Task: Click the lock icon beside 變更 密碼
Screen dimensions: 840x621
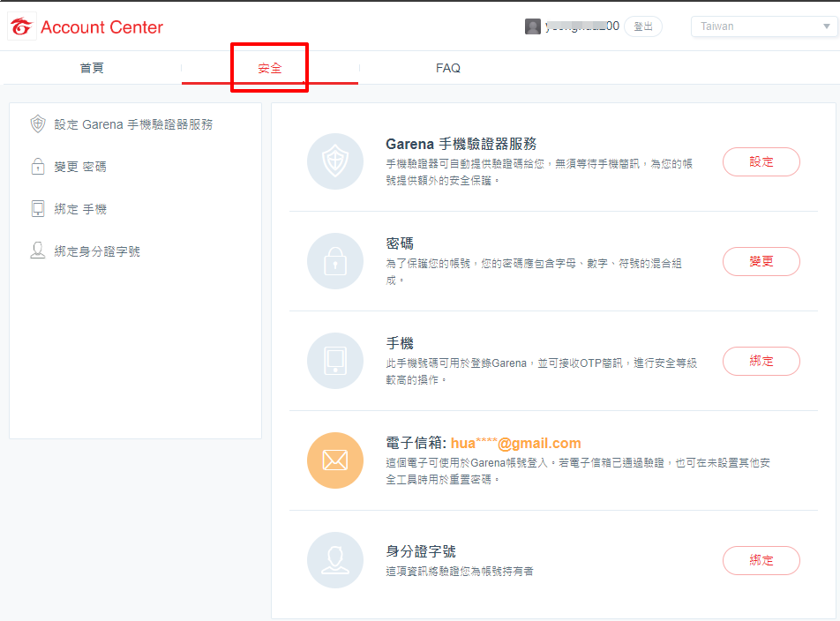Action: pos(37,167)
